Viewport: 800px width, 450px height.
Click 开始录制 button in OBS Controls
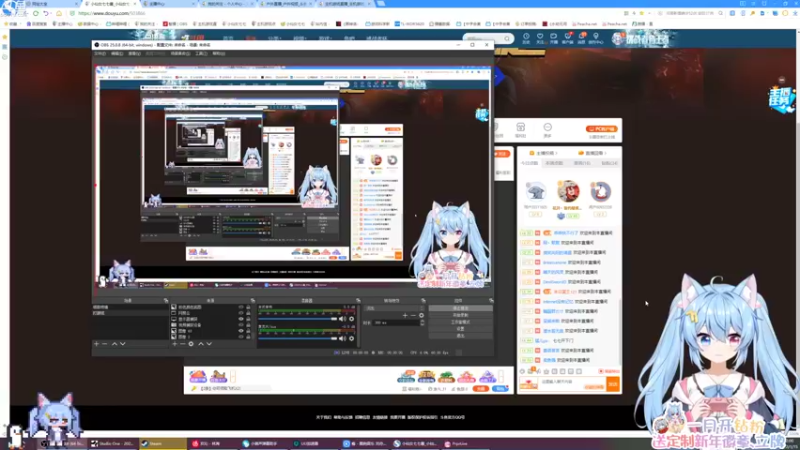point(461,315)
